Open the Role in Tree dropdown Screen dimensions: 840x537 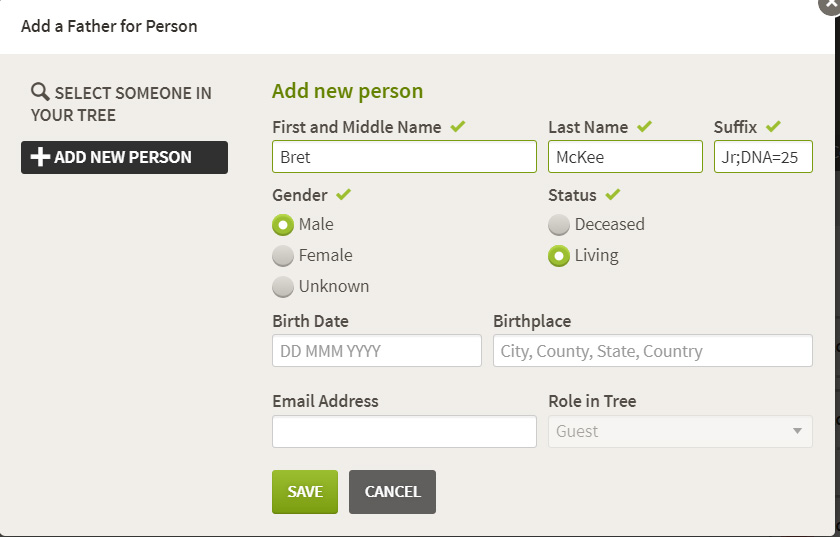click(x=680, y=431)
